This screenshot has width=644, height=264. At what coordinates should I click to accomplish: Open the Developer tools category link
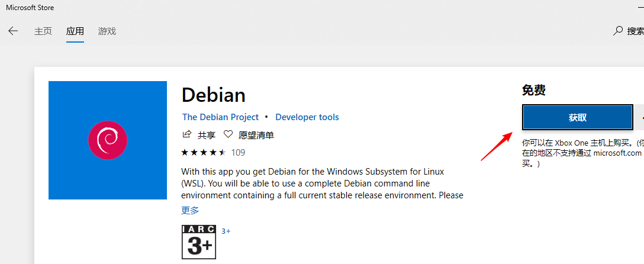307,117
